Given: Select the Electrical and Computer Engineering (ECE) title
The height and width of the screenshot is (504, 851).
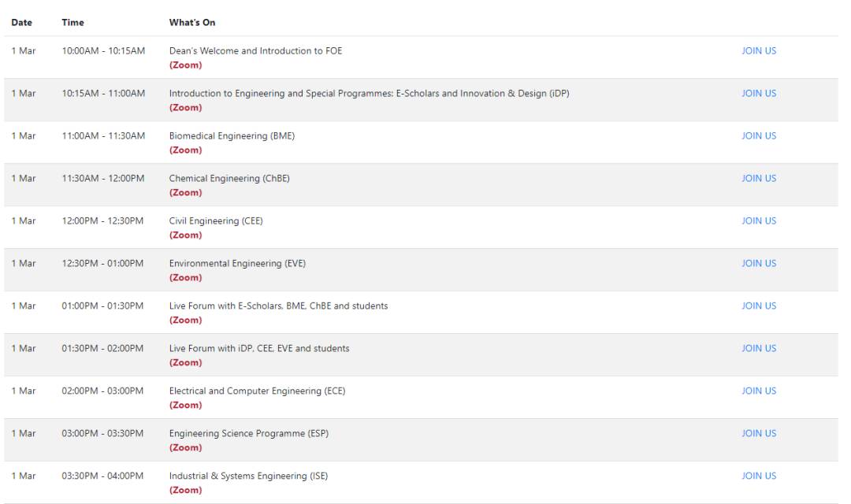Looking at the screenshot, I should click(x=257, y=391).
